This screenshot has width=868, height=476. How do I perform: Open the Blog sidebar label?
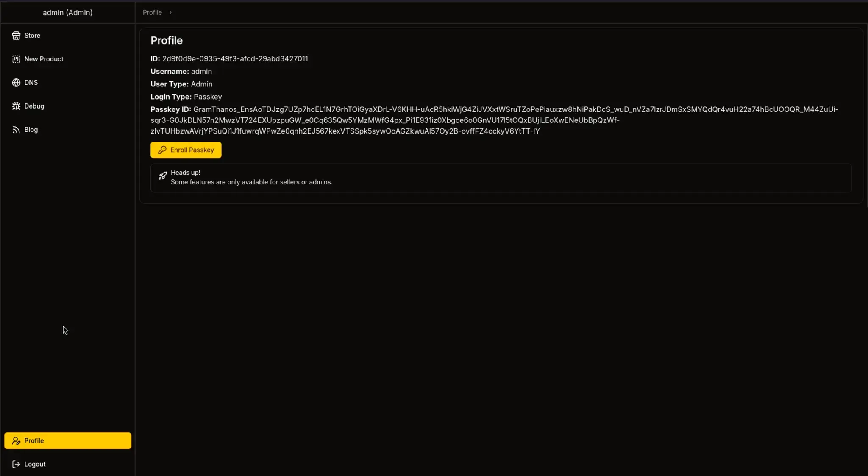pyautogui.click(x=31, y=130)
